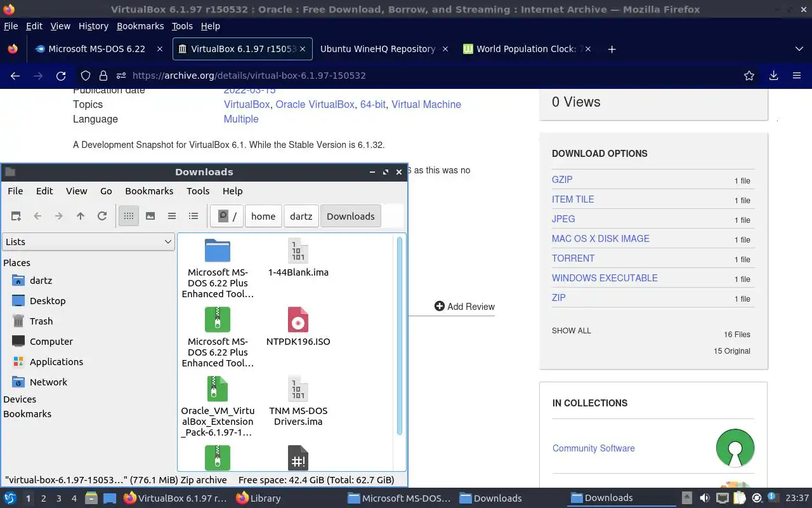Open network indicator in system tray

coord(722,498)
